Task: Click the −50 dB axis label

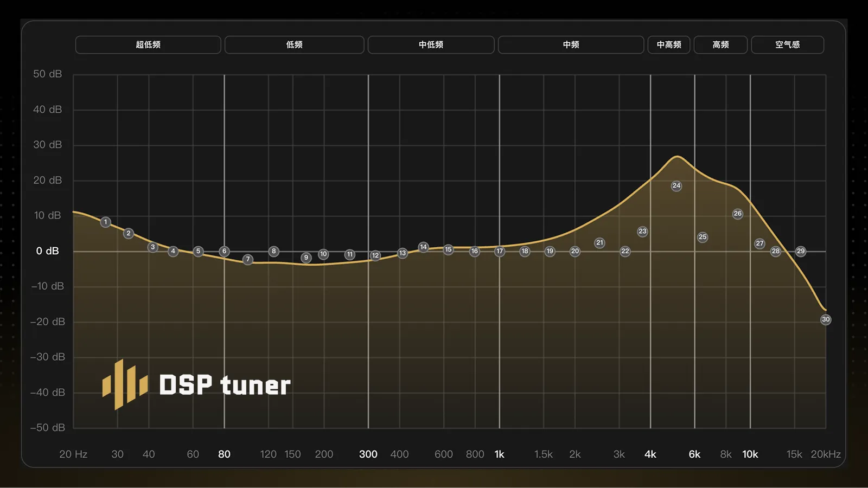Action: point(48,428)
